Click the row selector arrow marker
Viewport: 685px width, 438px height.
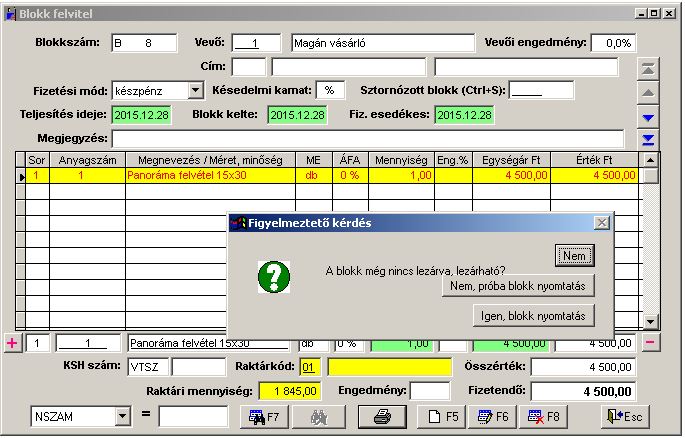point(21,176)
